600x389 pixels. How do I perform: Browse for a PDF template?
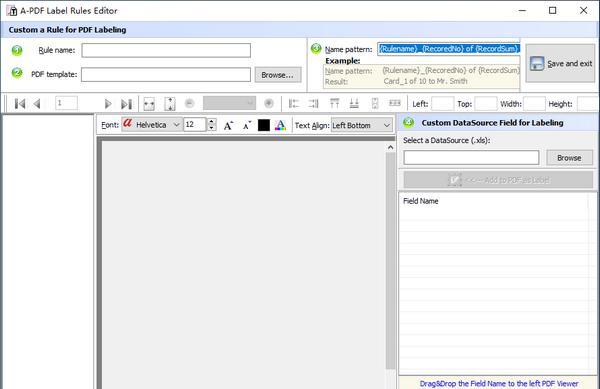coord(278,75)
